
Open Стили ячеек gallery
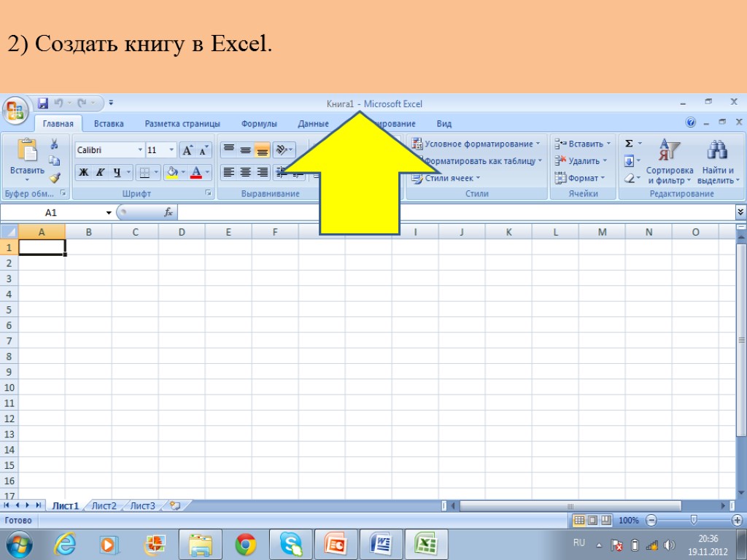pos(446,178)
